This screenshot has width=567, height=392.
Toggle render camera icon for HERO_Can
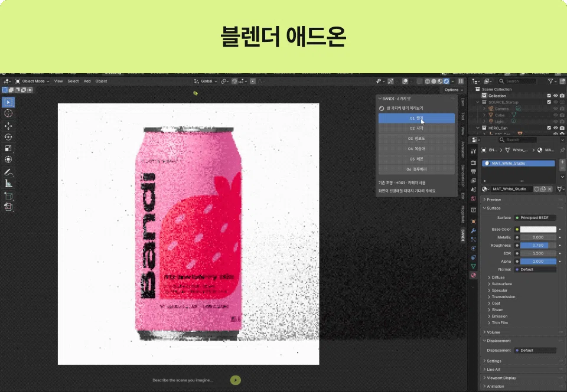[562, 128]
